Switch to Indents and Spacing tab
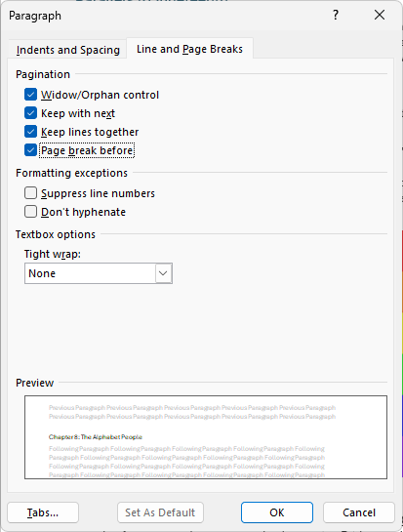 coord(68,50)
